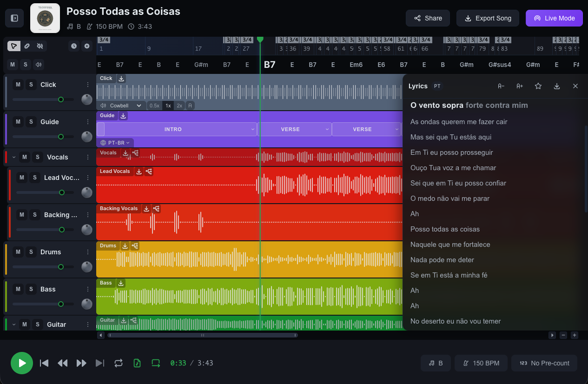Select the eraser tool next to the pointer tool
The width and height of the screenshot is (588, 384).
click(x=27, y=46)
